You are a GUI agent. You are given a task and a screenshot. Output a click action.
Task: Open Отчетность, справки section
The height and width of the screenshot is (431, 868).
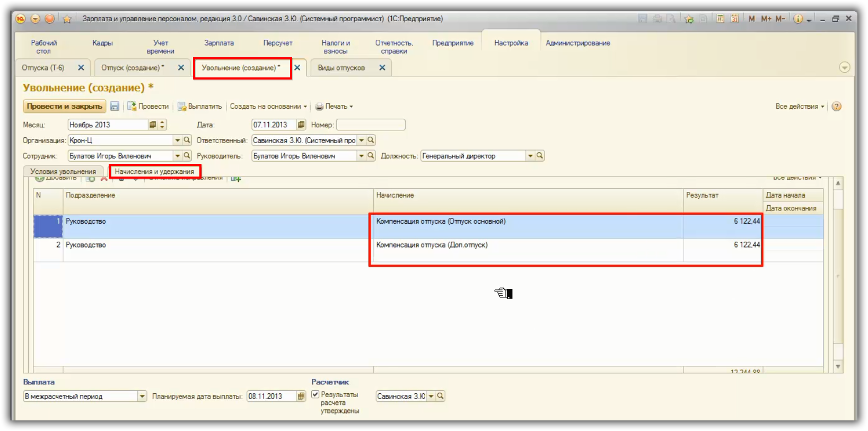coord(394,47)
